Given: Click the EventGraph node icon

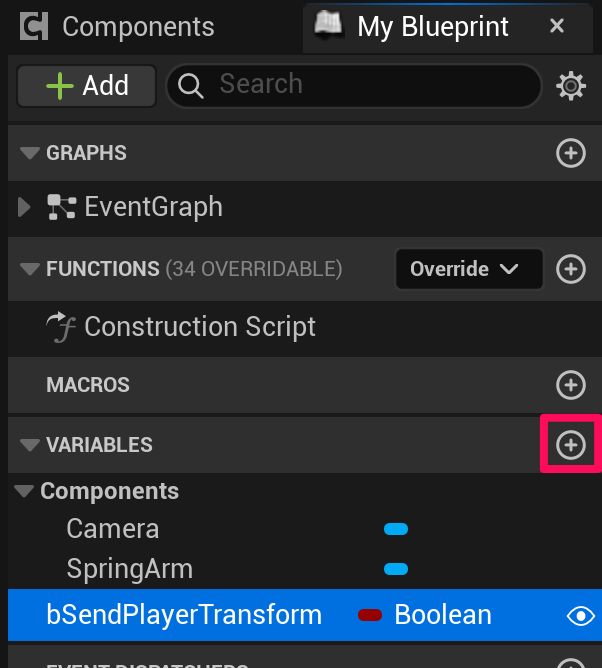Looking at the screenshot, I should coord(62,208).
